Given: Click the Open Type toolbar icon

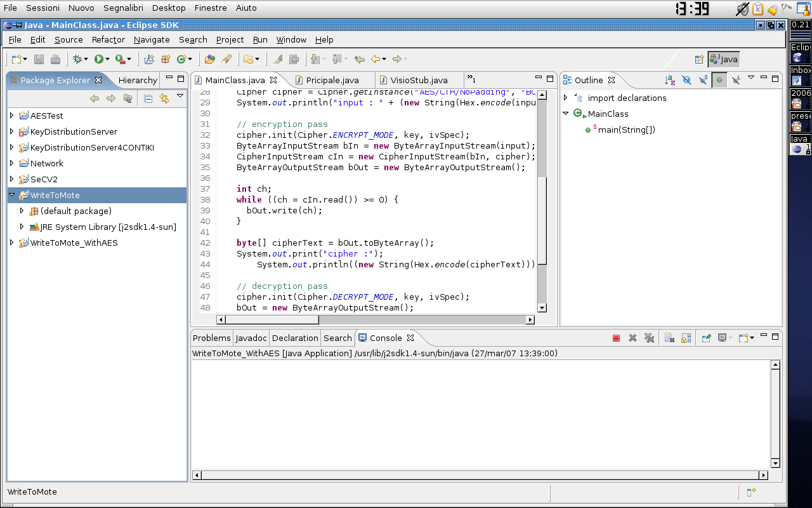Looking at the screenshot, I should point(210,59).
